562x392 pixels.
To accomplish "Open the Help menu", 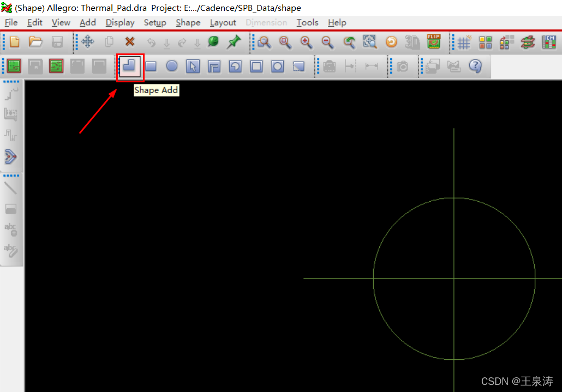I will pos(337,22).
